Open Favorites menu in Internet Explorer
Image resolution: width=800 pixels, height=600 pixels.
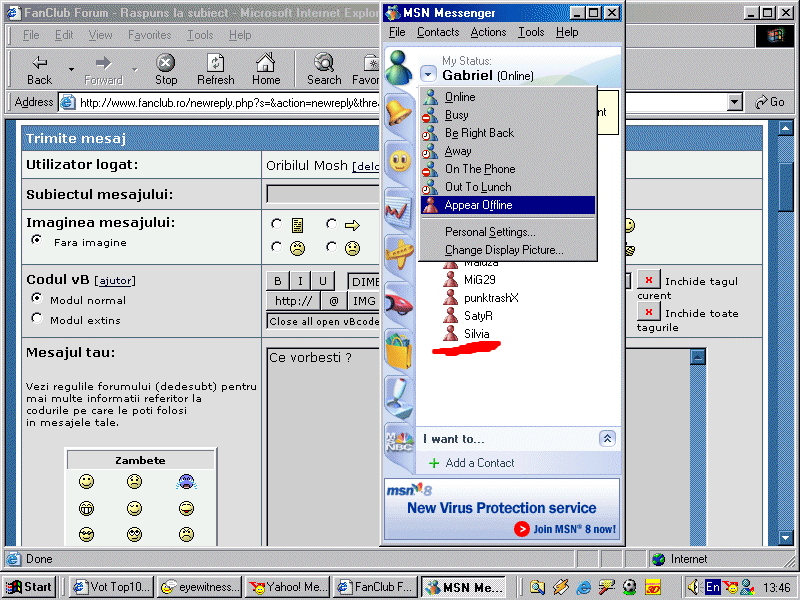[x=149, y=35]
